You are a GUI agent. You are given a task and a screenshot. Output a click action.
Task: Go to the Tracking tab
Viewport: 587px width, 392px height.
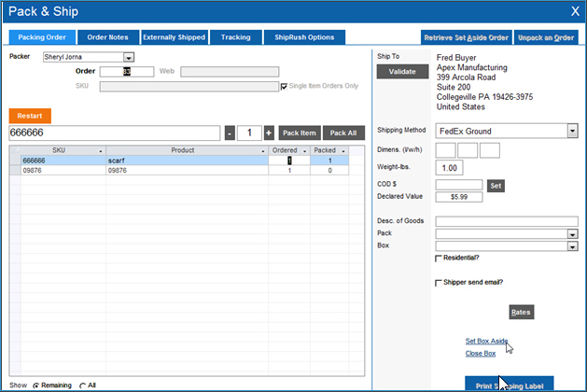point(235,37)
